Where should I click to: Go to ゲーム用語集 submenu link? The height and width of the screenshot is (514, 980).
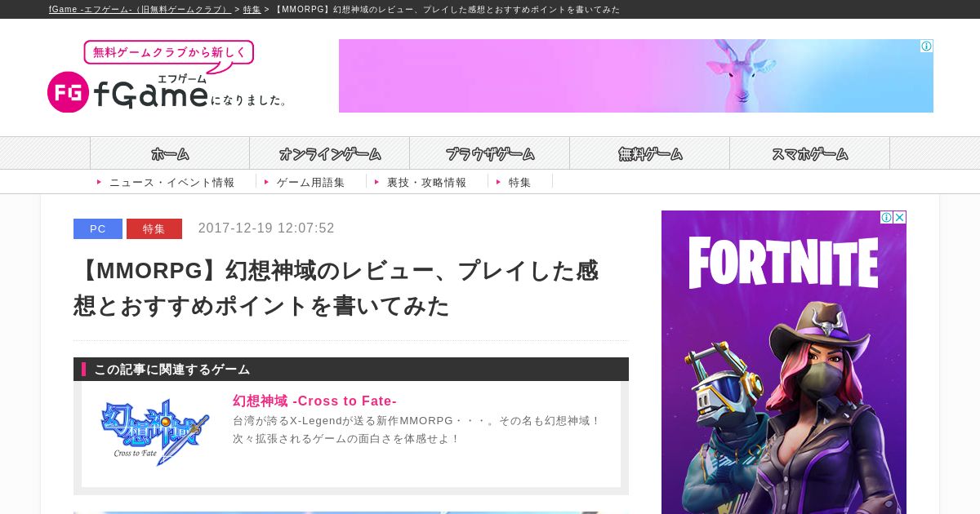pyautogui.click(x=310, y=182)
